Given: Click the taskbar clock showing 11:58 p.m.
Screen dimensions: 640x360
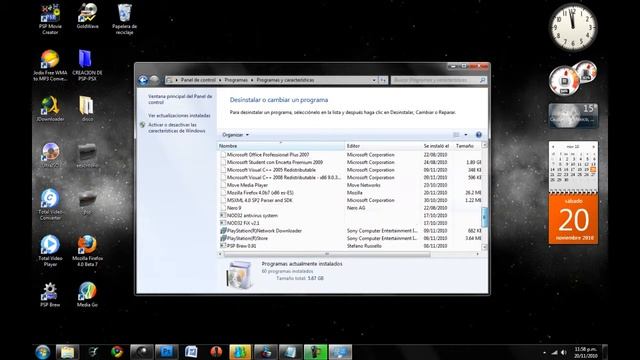Looking at the screenshot, I should pyautogui.click(x=586, y=352).
